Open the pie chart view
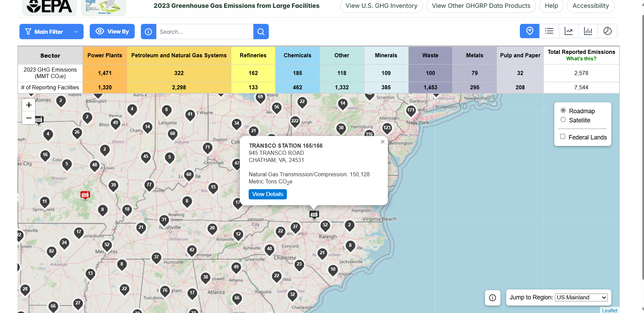This screenshot has width=644, height=313. (x=608, y=31)
